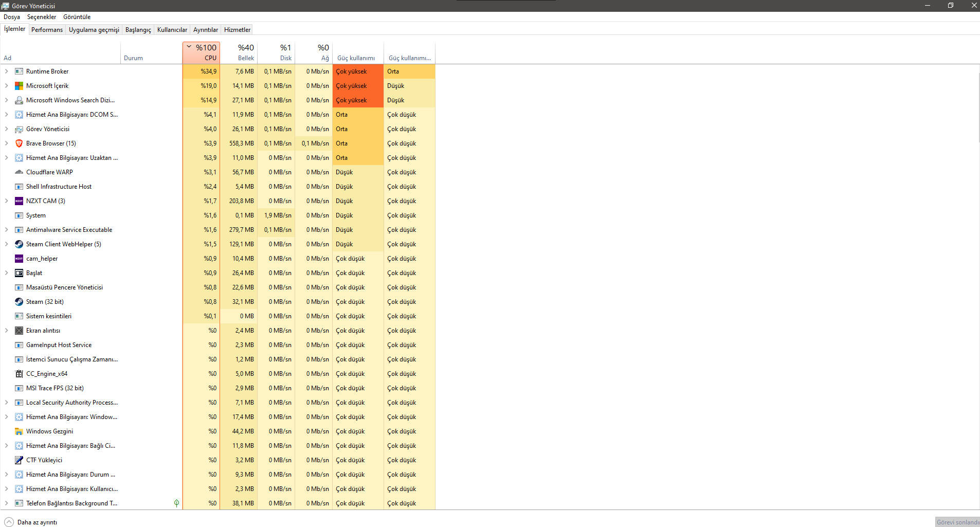Screen dimensions: 980x527
Task: Switch to the Performans tab
Action: tap(47, 30)
